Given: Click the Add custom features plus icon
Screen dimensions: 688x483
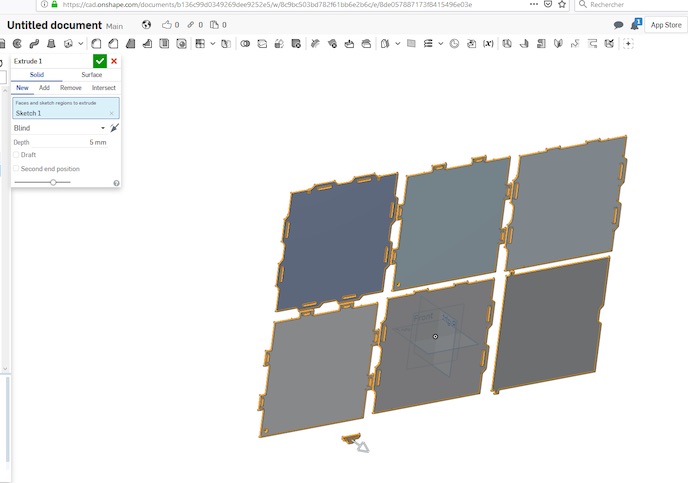Looking at the screenshot, I should (628, 43).
